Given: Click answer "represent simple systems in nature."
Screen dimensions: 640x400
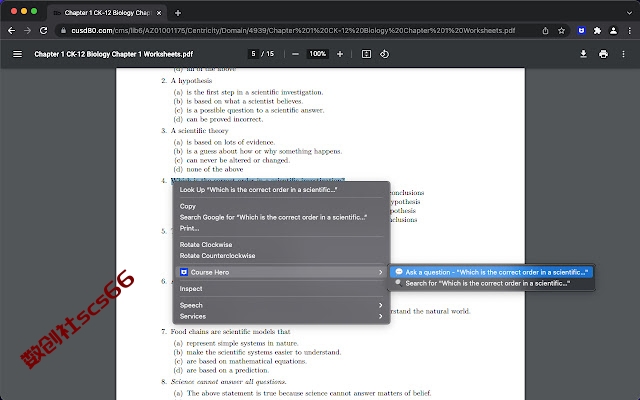Looking at the screenshot, I should (x=242, y=343).
